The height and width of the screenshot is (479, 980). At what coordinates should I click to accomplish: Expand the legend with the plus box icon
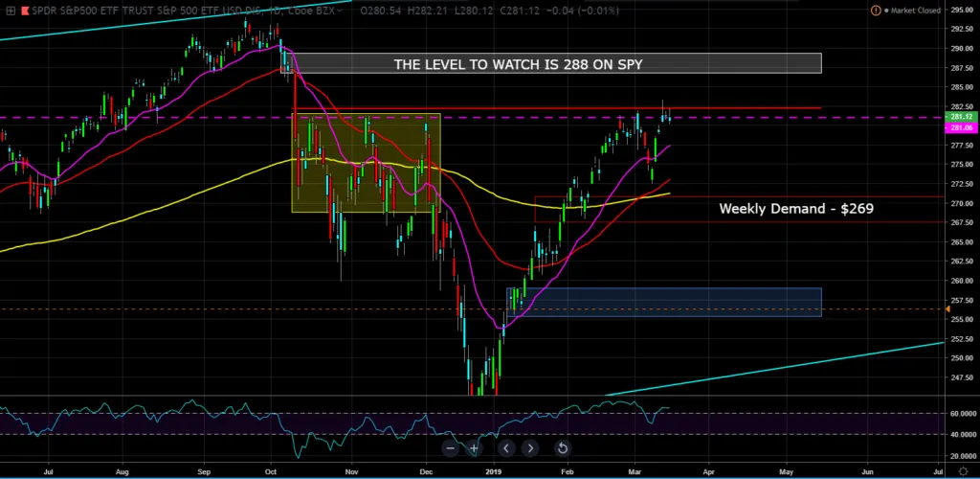click(11, 11)
